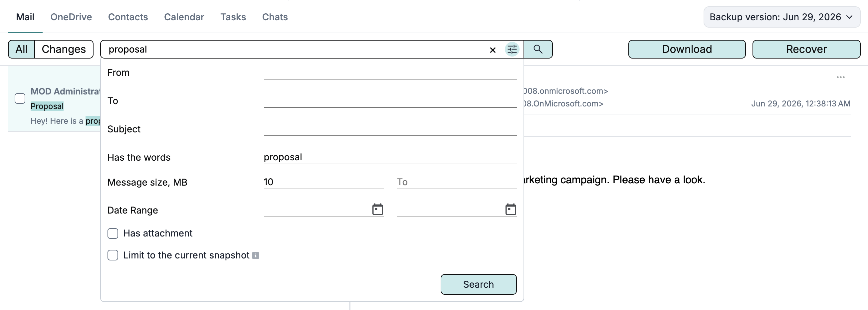
Task: Focus the From filter input field
Action: (390, 73)
